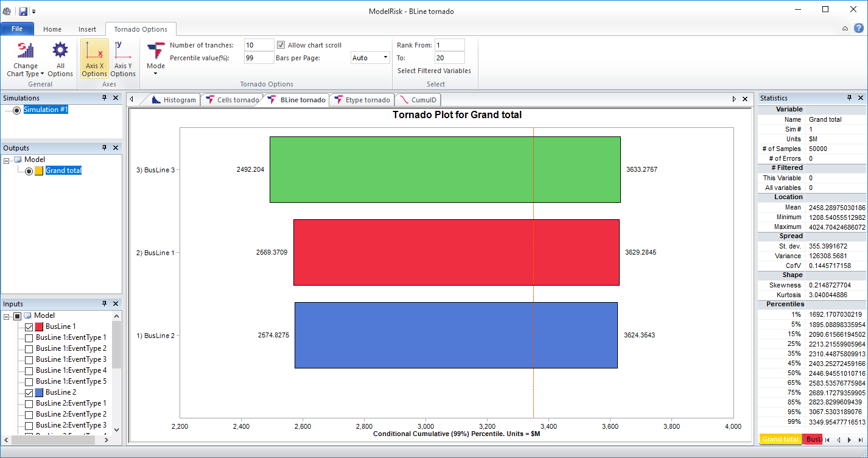Collapse the Model node in Outputs
The image size is (868, 458).
coord(7,160)
